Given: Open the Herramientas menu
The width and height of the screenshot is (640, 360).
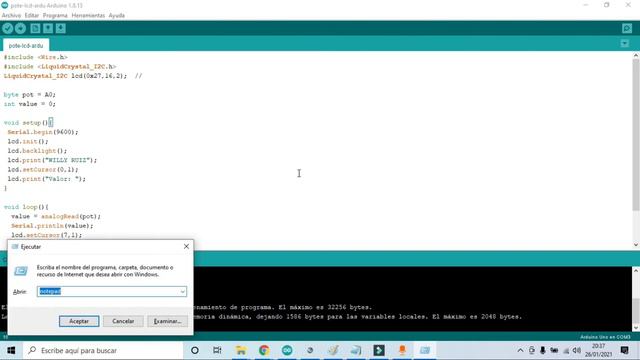Looking at the screenshot, I should [88, 16].
